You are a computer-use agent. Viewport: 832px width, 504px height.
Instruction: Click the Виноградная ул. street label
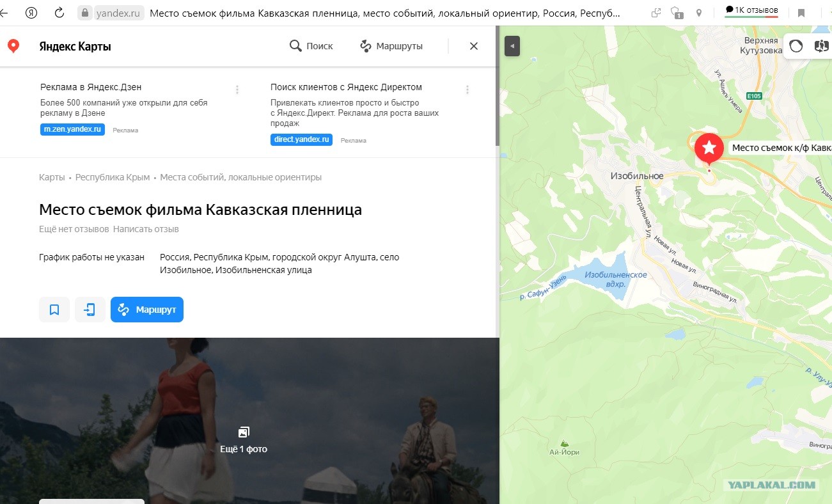coord(716,292)
